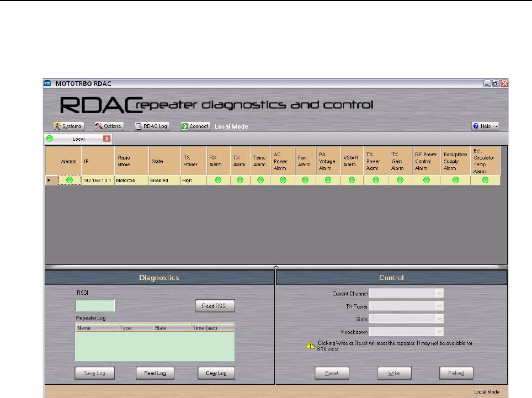This screenshot has height=398, width=532.
Task: Open the RDAC Log button
Action: click(152, 126)
